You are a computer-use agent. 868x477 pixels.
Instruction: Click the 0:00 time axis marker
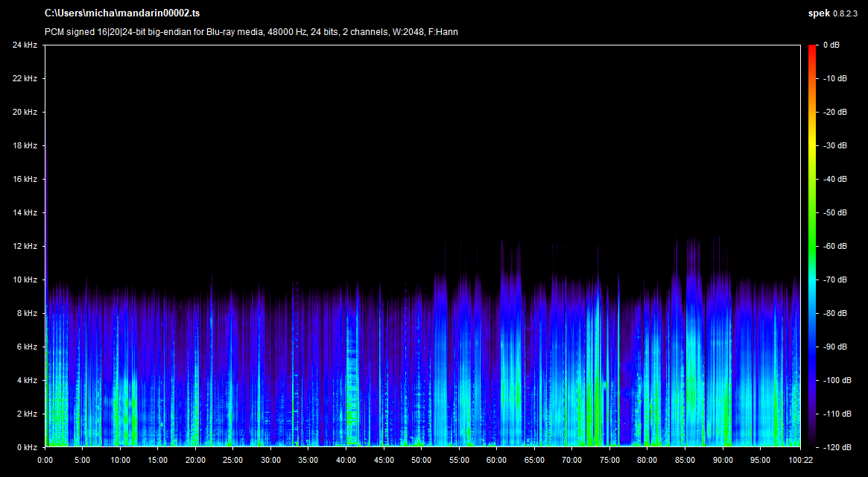coord(45,460)
